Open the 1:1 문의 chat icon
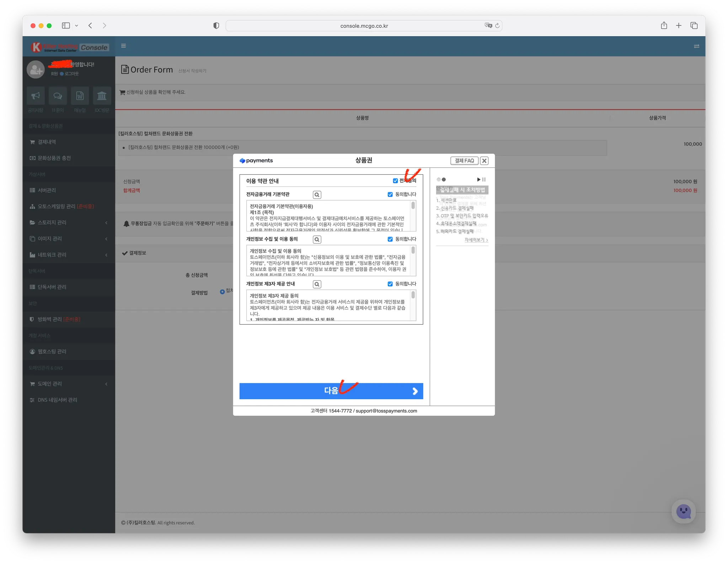 click(58, 96)
